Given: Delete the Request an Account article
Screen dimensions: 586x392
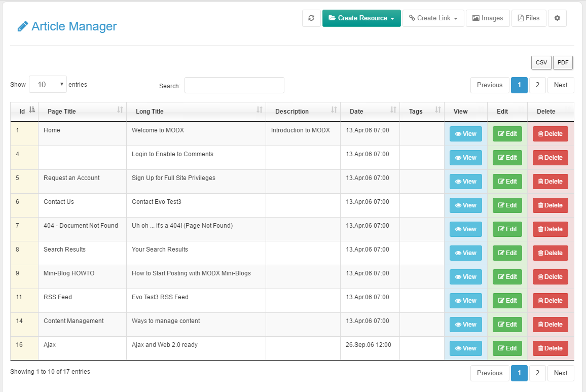Looking at the screenshot, I should (550, 182).
